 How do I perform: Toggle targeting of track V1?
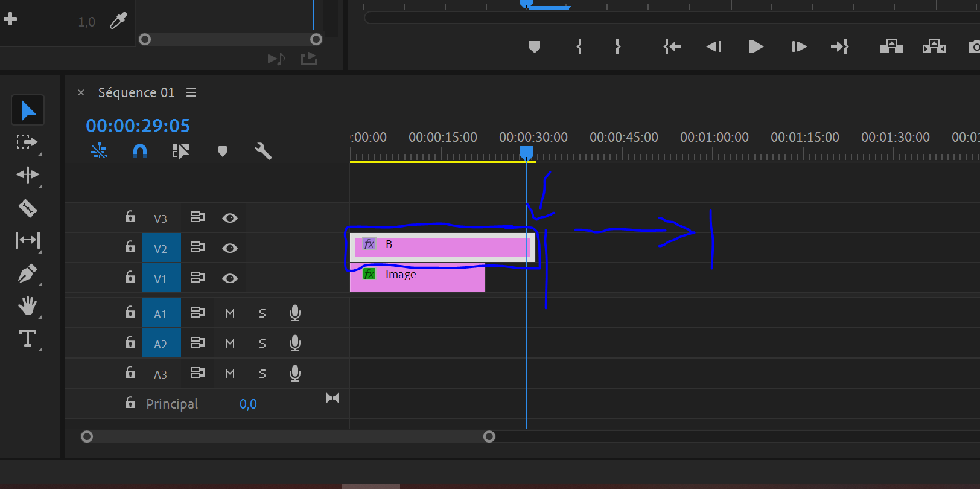161,279
